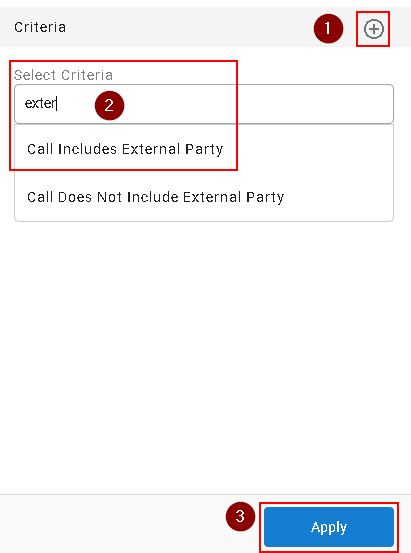Screen dimensions: 411x553
Task: Focus the Select Criteria search field
Action: (204, 104)
